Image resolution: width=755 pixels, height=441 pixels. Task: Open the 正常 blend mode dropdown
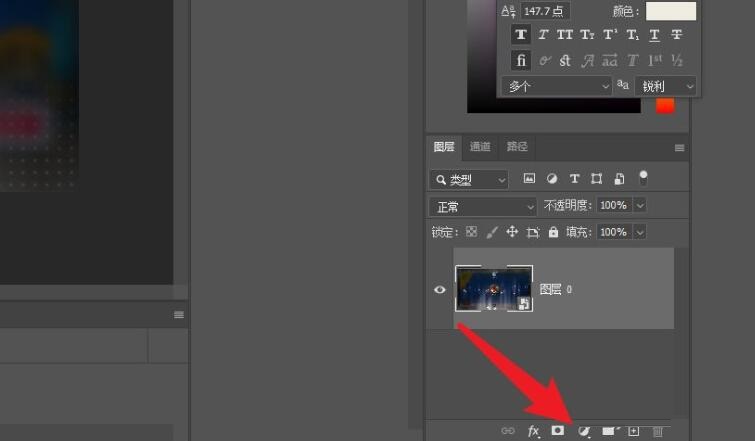(x=482, y=207)
